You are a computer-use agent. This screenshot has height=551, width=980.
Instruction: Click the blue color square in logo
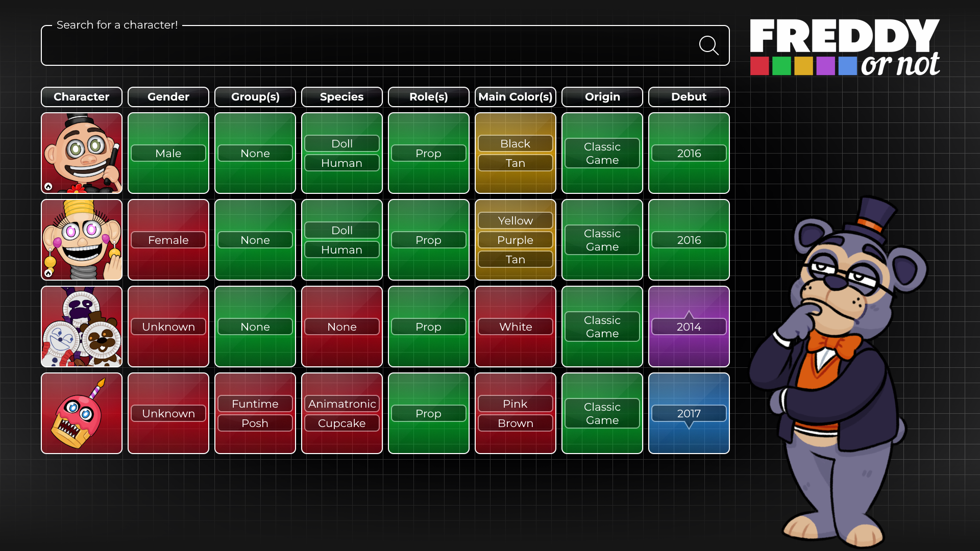[x=848, y=66]
